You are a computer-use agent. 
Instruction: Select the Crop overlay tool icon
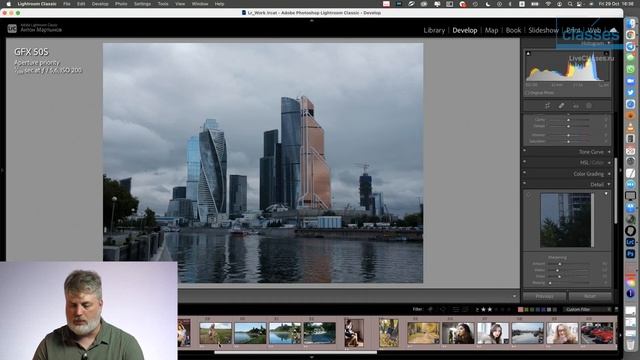(x=547, y=106)
